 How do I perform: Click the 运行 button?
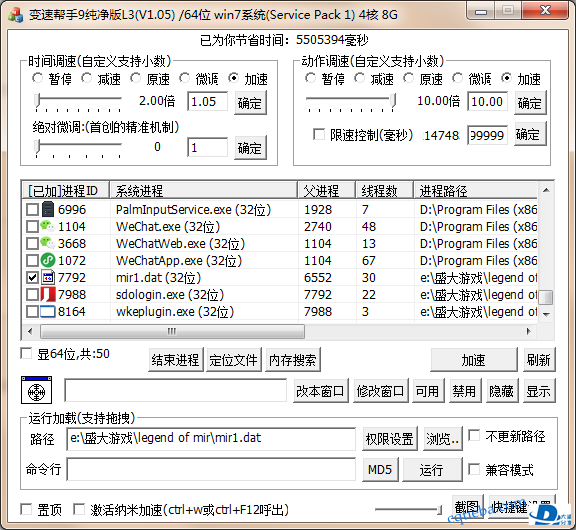432,469
